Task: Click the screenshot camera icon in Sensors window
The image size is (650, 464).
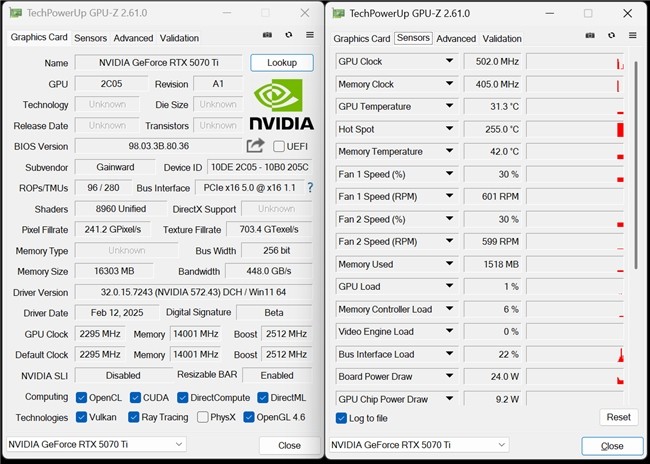Action: (x=590, y=35)
